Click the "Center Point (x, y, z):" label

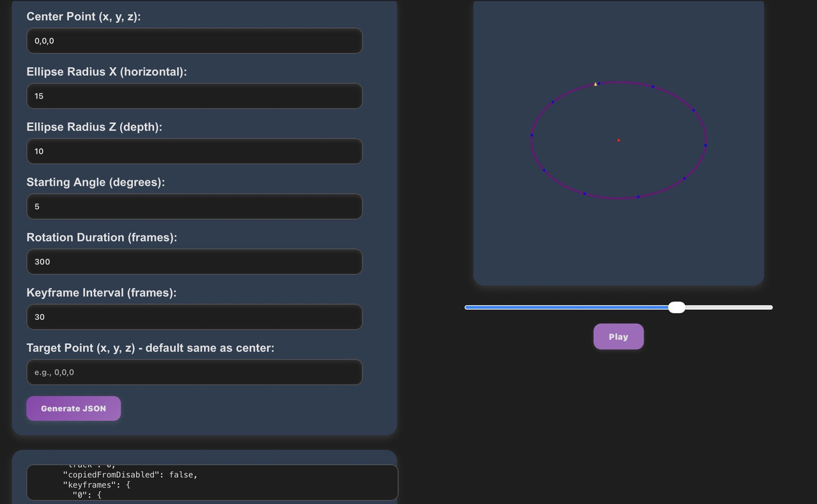pos(84,17)
